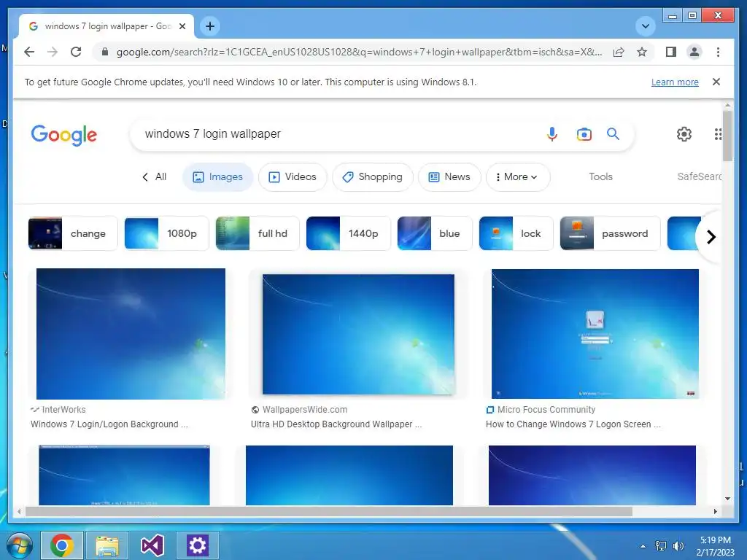Start a voice search with microphone
Viewport: 747px width, 560px height.
pos(551,134)
